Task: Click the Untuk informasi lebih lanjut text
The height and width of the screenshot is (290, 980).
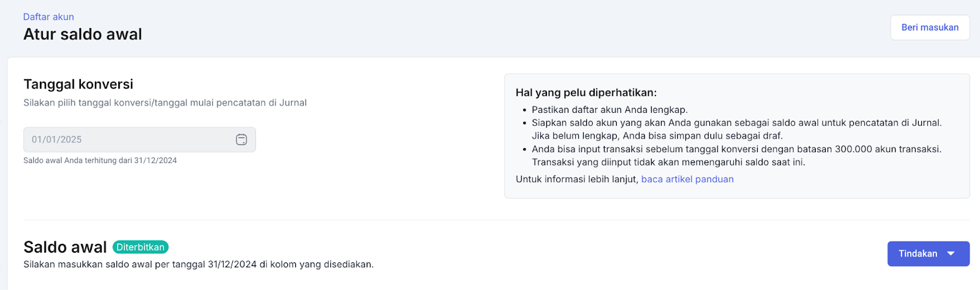Action: (x=576, y=179)
